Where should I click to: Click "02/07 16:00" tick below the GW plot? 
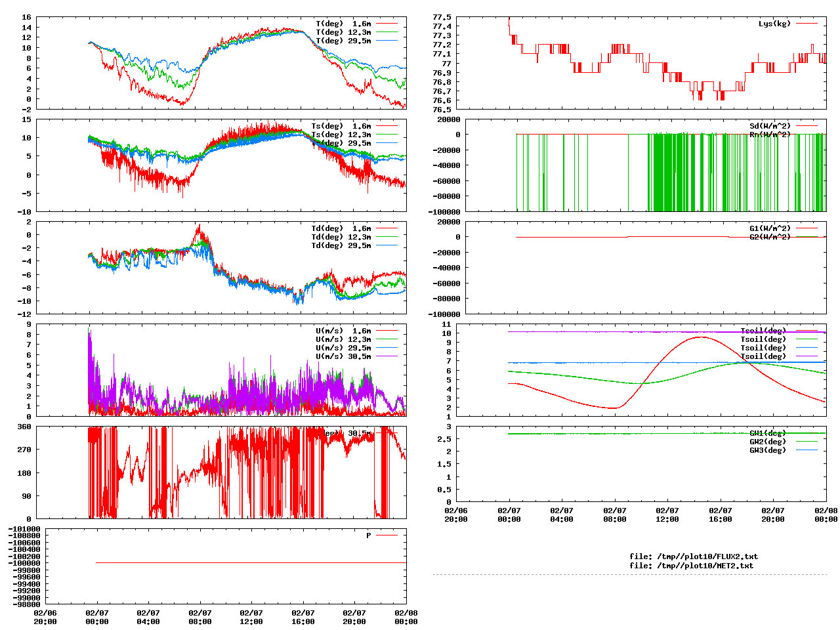[721, 514]
